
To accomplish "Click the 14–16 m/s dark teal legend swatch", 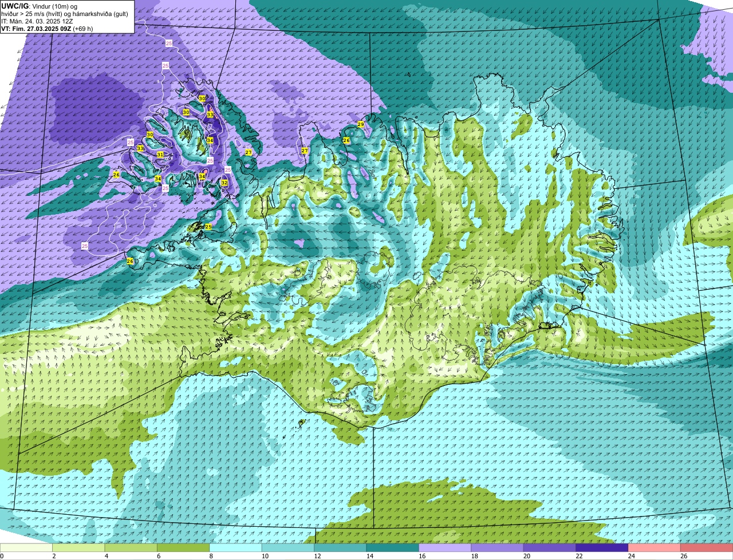I will (392, 547).
